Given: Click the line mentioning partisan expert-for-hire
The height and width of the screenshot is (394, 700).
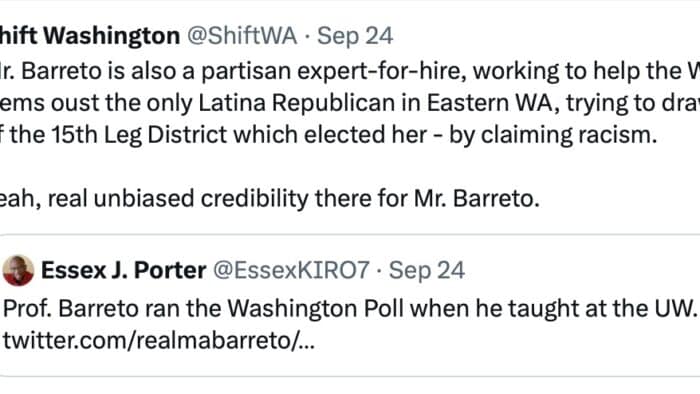Looking at the screenshot, I should point(350,71).
